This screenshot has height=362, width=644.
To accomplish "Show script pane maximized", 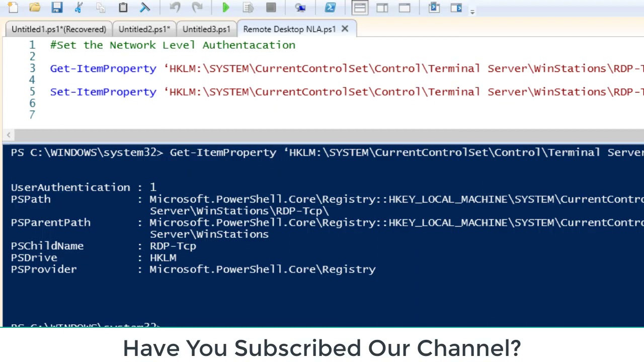I will click(405, 8).
